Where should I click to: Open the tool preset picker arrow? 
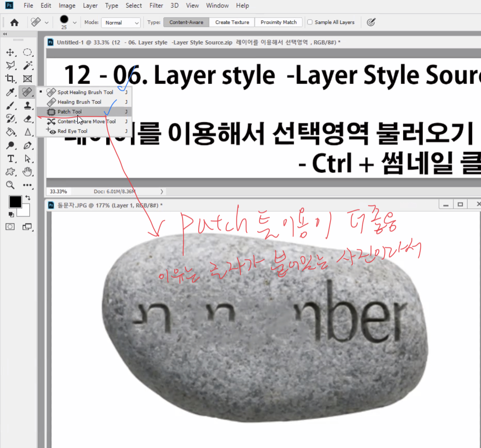tap(47, 22)
